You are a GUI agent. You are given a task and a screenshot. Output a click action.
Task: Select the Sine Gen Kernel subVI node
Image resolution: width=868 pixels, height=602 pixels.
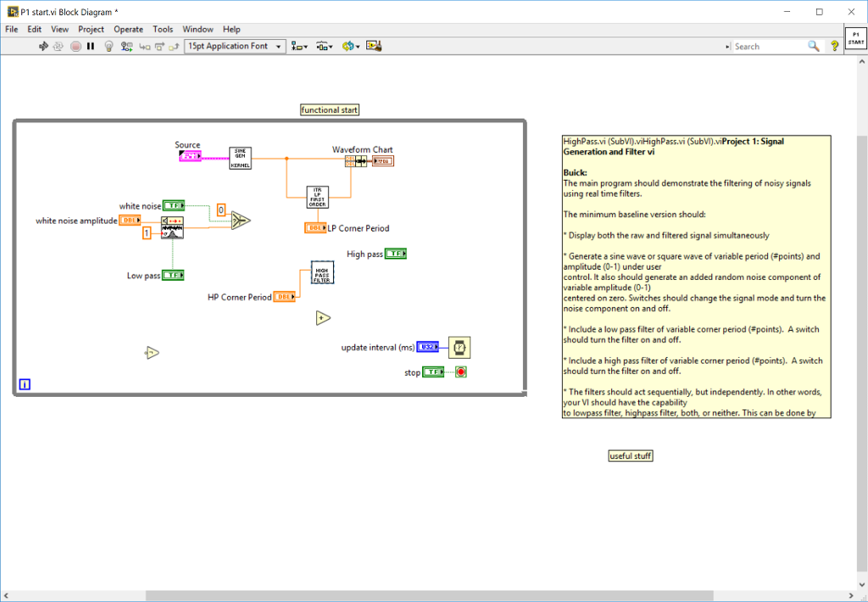[239, 158]
